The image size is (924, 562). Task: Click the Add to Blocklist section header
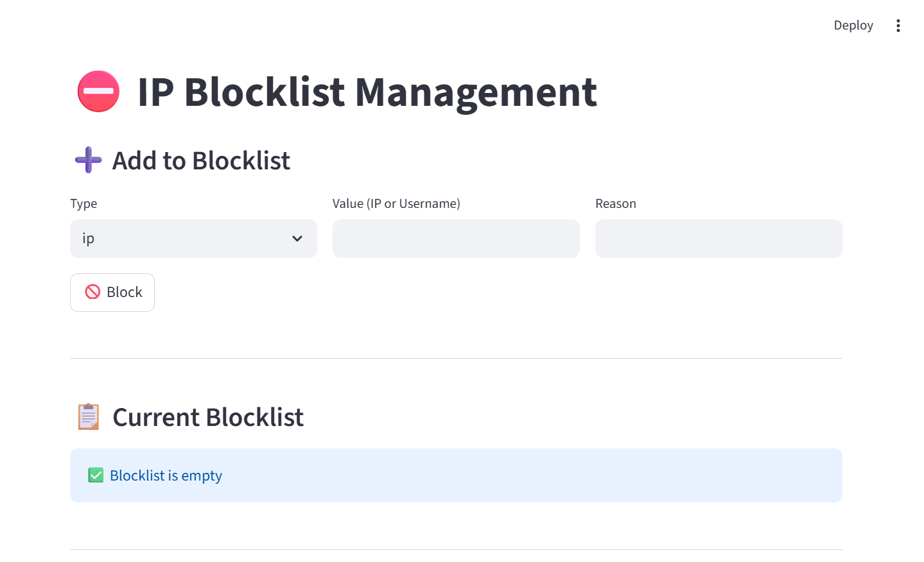201,160
